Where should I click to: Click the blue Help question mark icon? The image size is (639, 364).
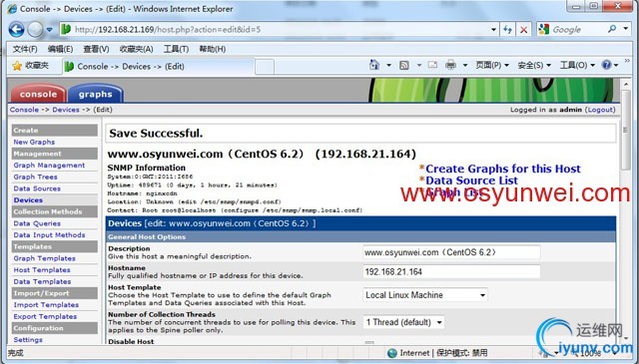pyautogui.click(x=606, y=65)
